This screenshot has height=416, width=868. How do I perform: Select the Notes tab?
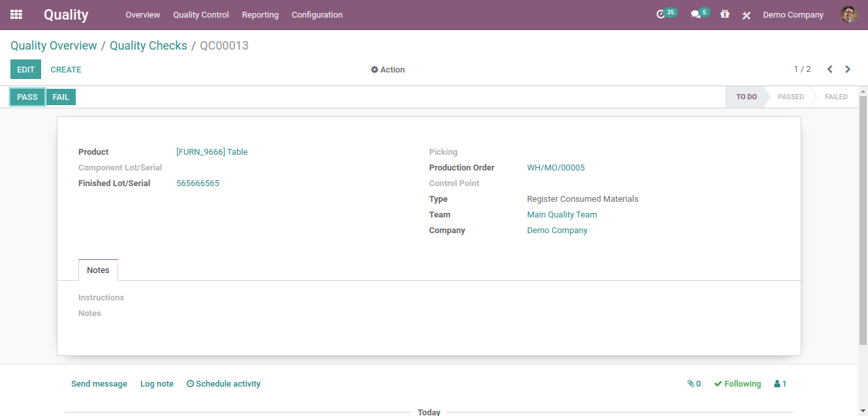[x=98, y=270]
